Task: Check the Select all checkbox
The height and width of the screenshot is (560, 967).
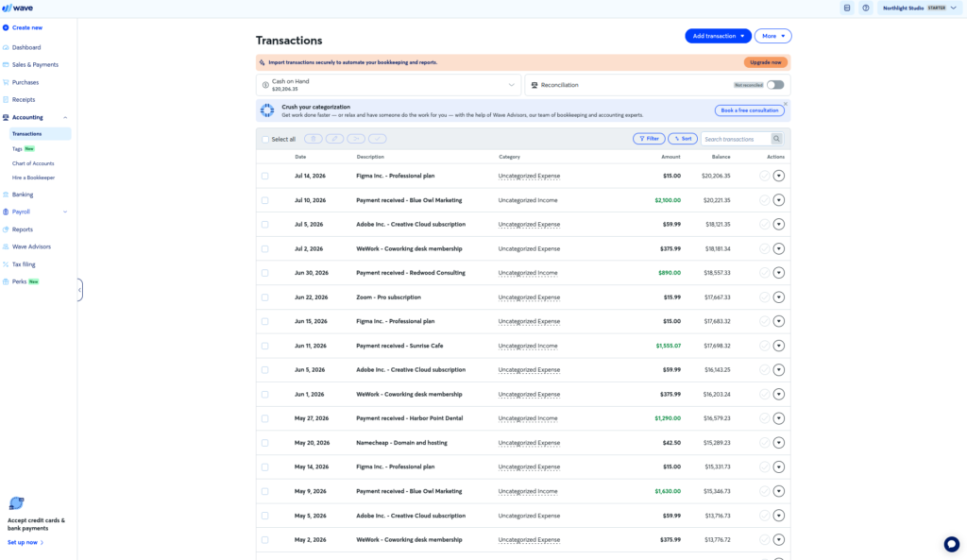Action: (x=265, y=140)
